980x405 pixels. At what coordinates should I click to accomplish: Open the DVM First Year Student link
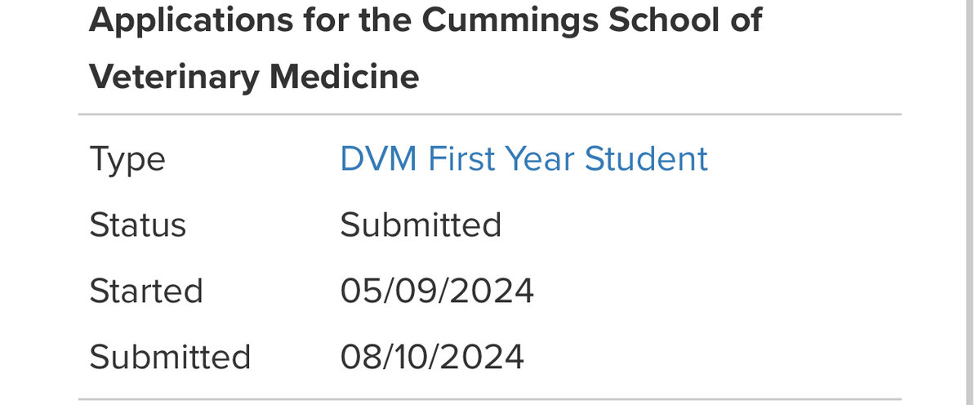(523, 158)
